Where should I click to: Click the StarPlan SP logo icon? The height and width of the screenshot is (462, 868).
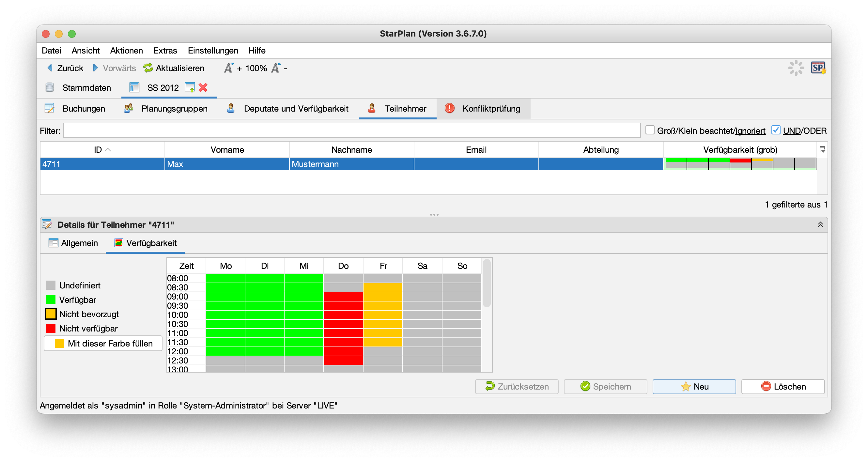818,68
